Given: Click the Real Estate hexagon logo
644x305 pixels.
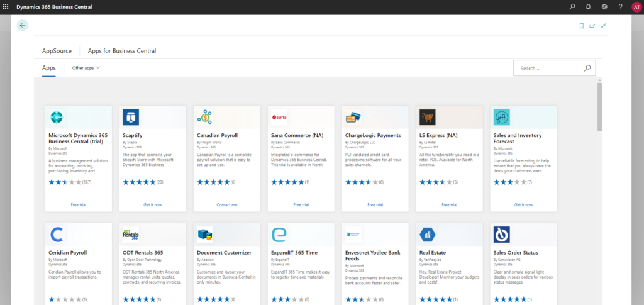Looking at the screenshot, I should [427, 235].
